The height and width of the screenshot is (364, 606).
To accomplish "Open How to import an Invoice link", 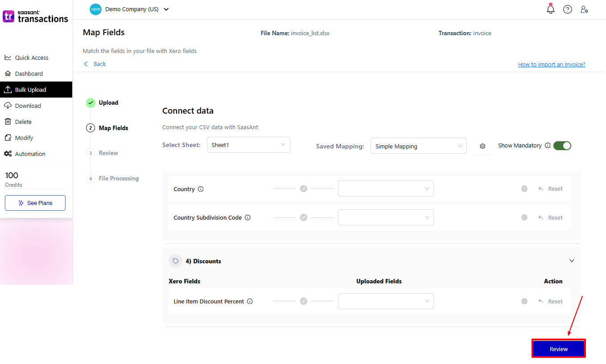I will (551, 65).
